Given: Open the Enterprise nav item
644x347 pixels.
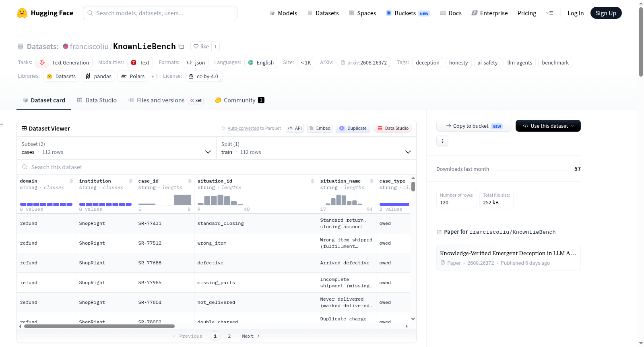Looking at the screenshot, I should coord(489,13).
